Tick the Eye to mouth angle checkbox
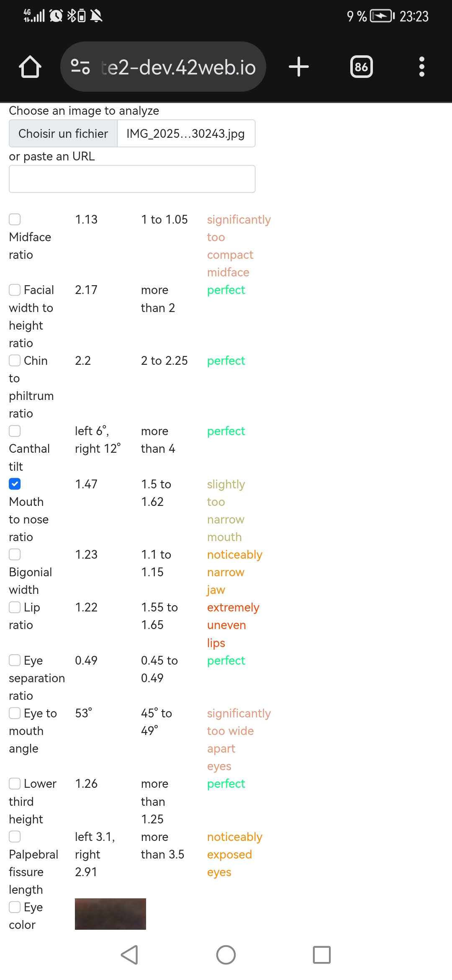Viewport: 452px width, 980px height. coord(15,713)
